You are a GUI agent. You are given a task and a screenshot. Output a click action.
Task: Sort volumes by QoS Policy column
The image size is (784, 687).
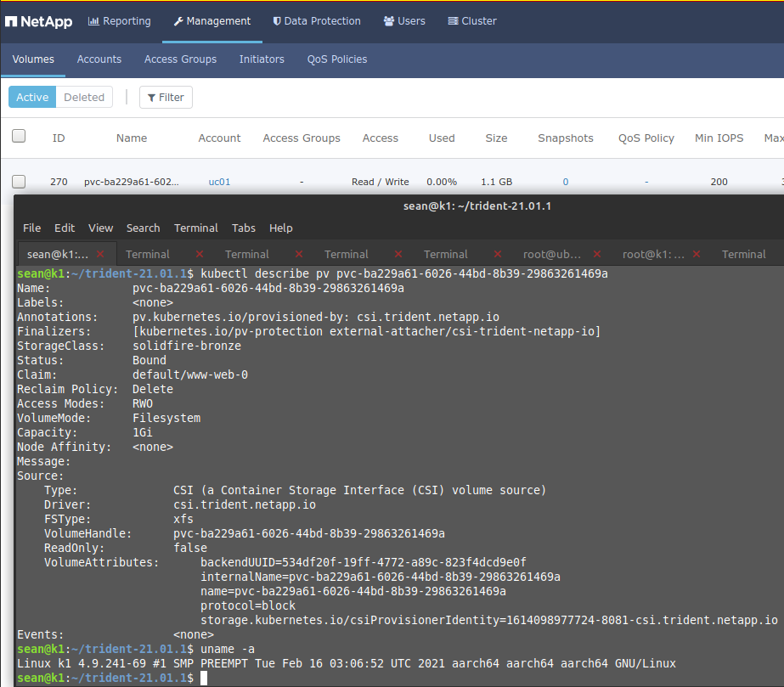click(x=646, y=138)
